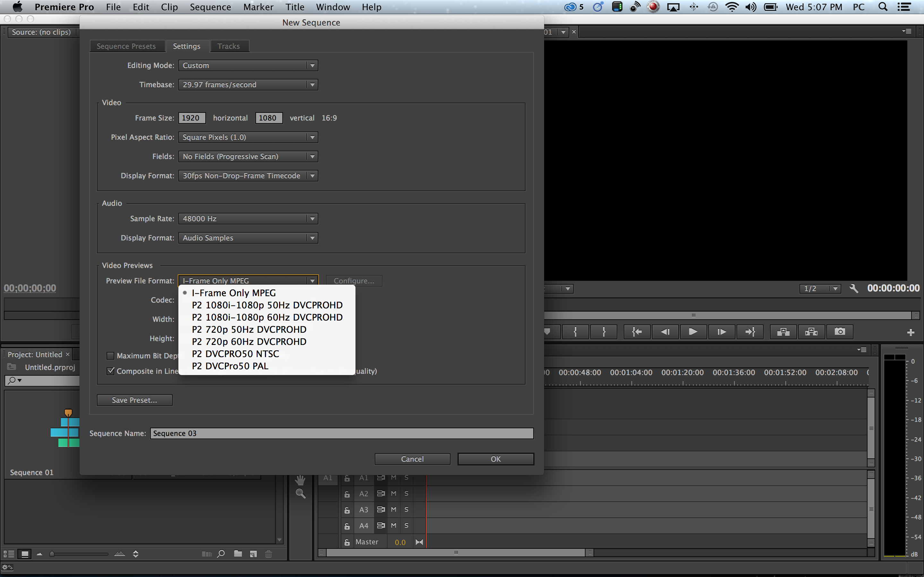Click the Cancel button

(412, 459)
